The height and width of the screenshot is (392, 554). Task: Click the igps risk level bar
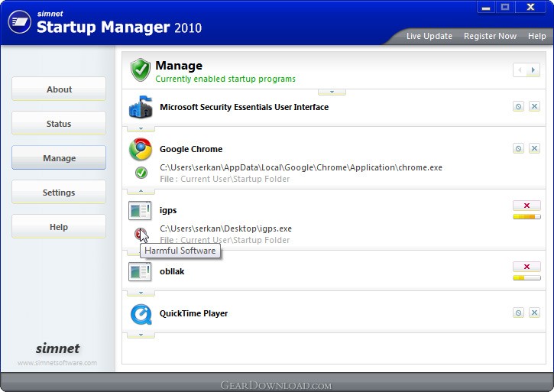pyautogui.click(x=526, y=217)
